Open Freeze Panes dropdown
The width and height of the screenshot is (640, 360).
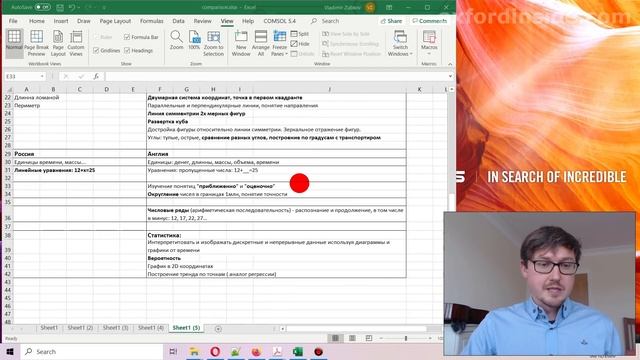(x=280, y=43)
